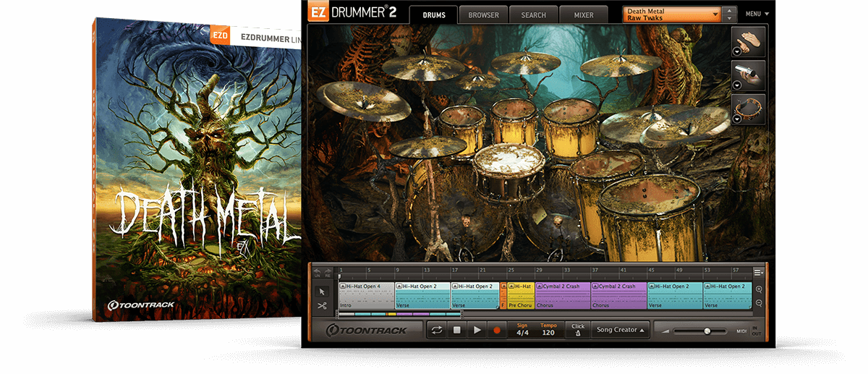Toggle the metronome Click
This screenshot has height=374, width=868.
tap(577, 330)
